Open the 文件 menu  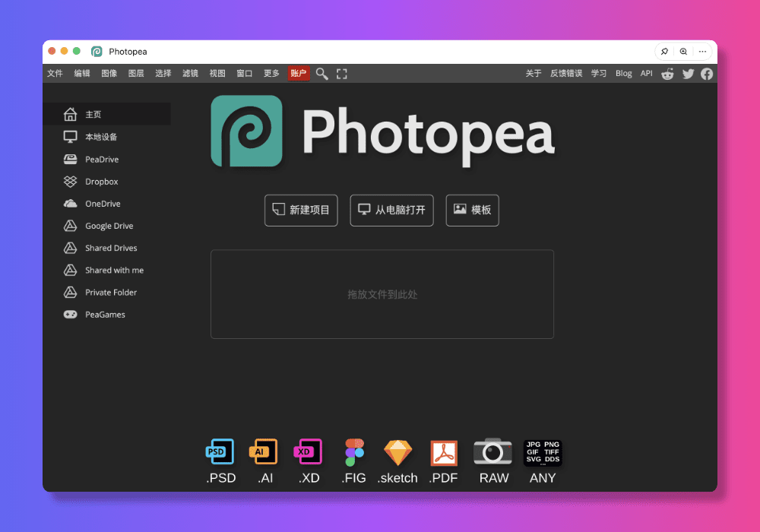(55, 73)
